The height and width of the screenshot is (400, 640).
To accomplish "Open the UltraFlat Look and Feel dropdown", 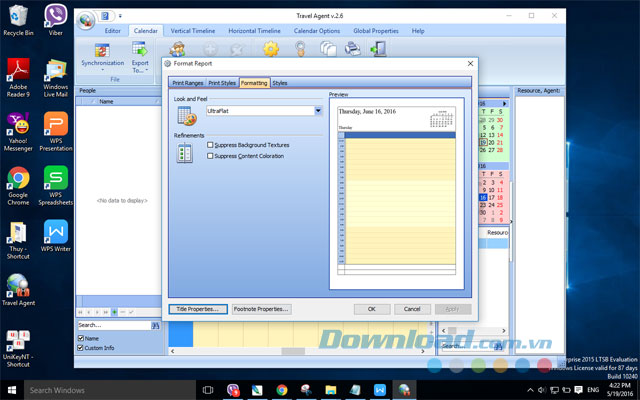I will [x=318, y=111].
